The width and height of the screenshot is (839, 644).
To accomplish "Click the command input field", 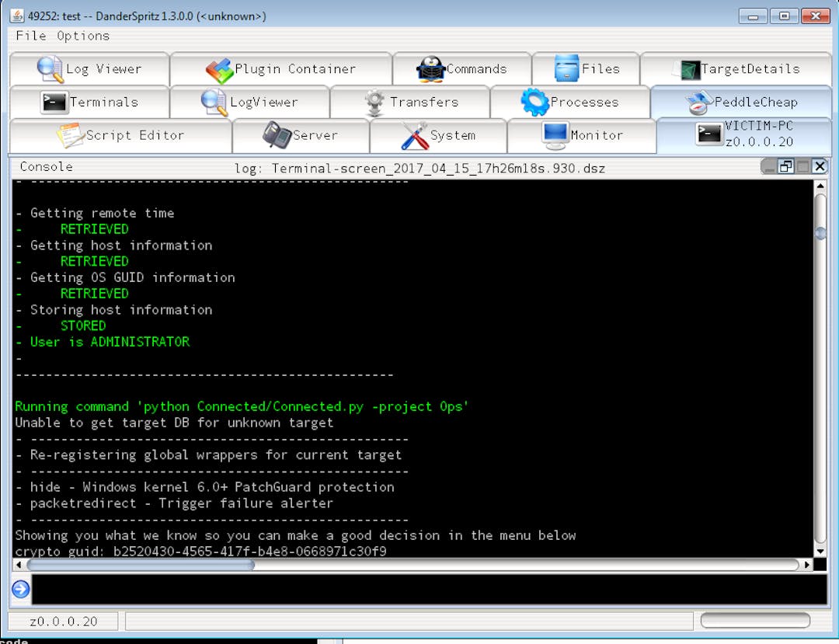I will (429, 590).
